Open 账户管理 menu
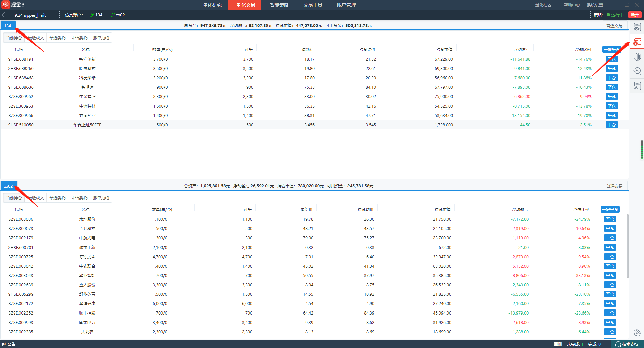The image size is (644, 348). click(x=346, y=5)
